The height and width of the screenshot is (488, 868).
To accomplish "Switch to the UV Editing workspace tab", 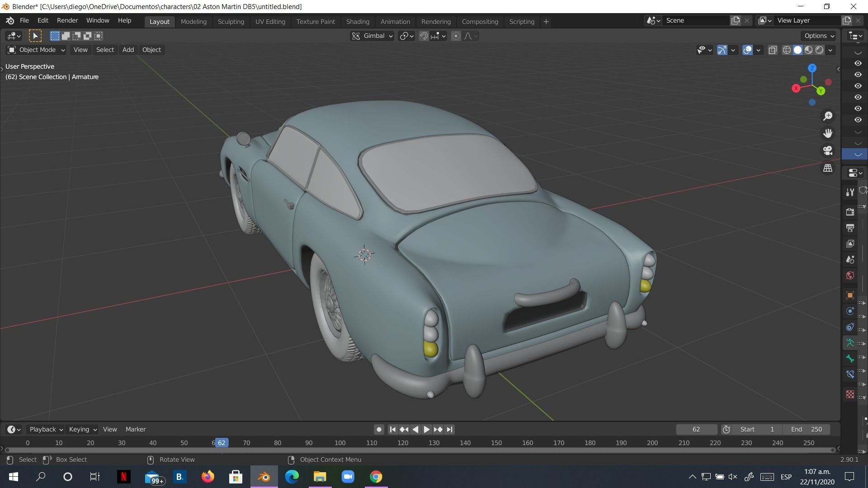I will pos(270,22).
